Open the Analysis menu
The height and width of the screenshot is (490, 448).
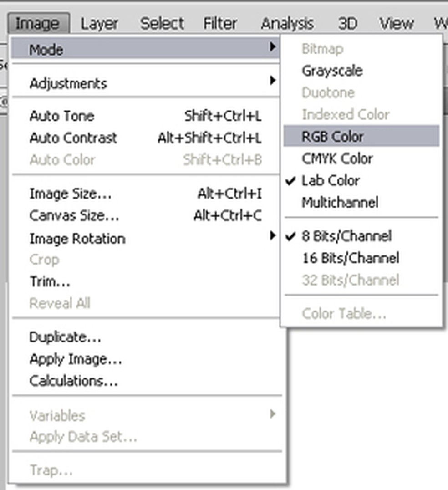(x=287, y=23)
